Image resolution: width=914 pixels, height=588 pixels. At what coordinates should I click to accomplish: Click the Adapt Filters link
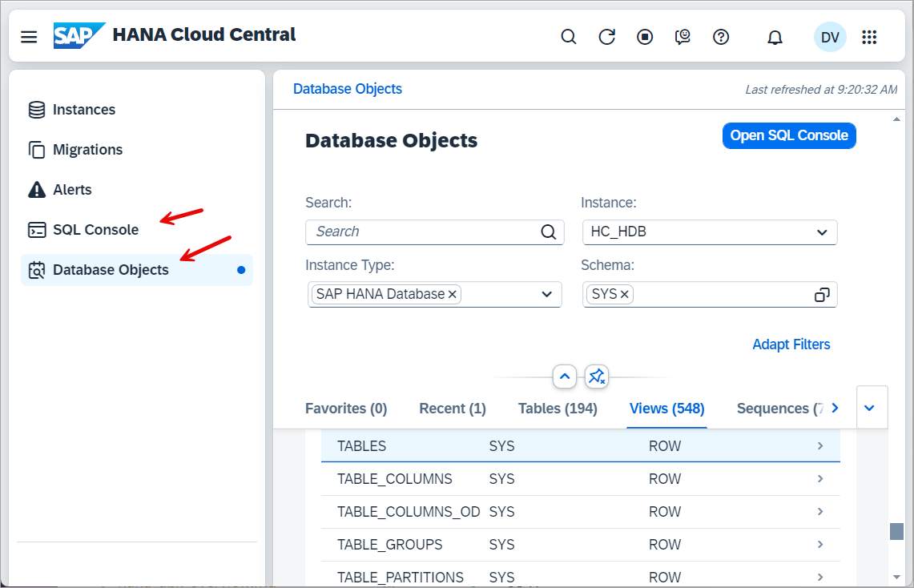[x=791, y=344]
